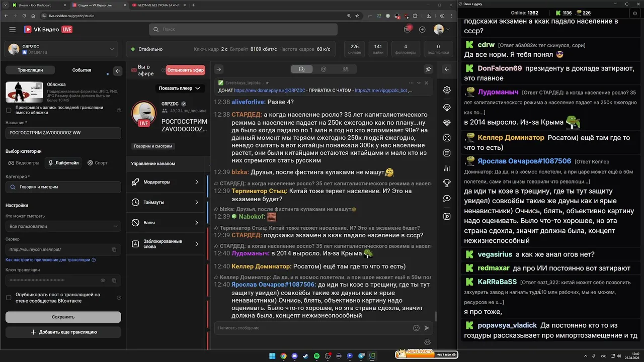Reveal the stream key with eye icon
Viewport: 644px width, 362px height.
pyautogui.click(x=103, y=280)
